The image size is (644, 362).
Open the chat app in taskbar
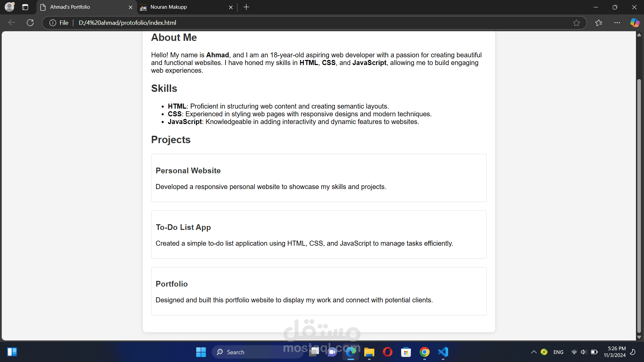[332, 352]
